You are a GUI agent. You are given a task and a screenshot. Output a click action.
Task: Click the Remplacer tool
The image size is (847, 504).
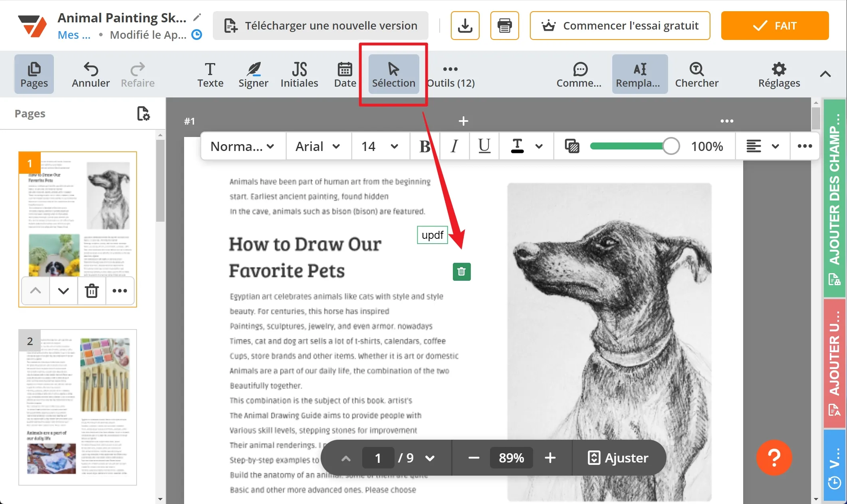(639, 74)
